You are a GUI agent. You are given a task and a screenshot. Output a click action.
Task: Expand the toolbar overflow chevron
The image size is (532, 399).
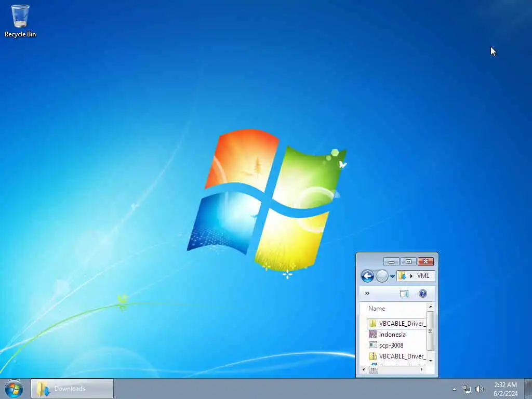[367, 294]
